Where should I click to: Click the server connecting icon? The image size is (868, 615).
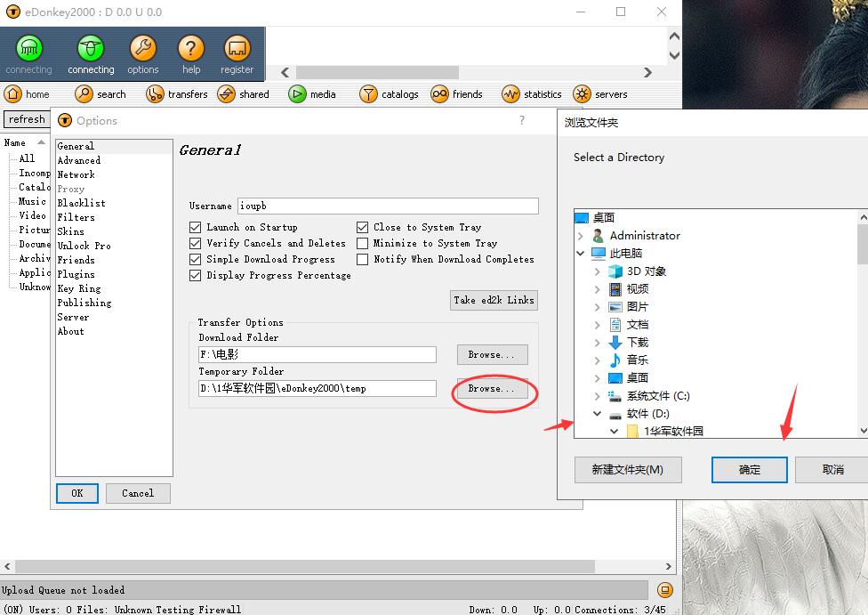[x=90, y=48]
